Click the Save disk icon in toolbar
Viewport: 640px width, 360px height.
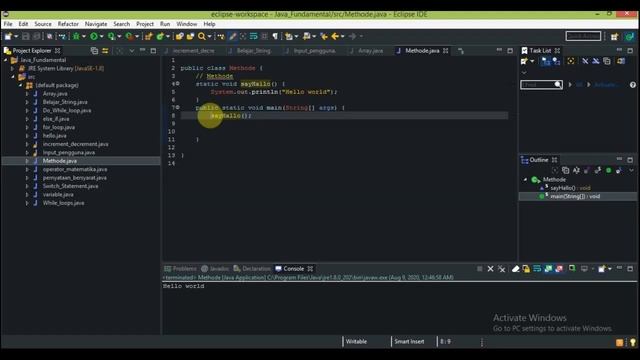coord(26,36)
